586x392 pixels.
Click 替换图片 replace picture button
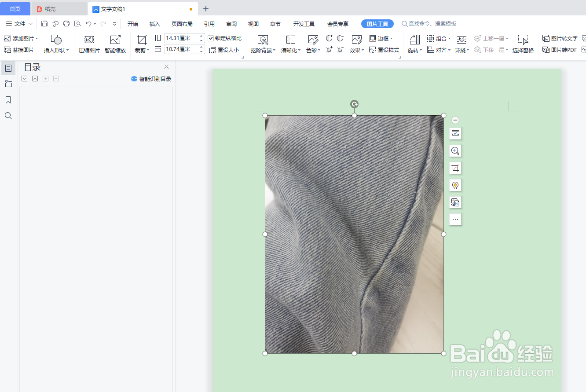pyautogui.click(x=19, y=50)
